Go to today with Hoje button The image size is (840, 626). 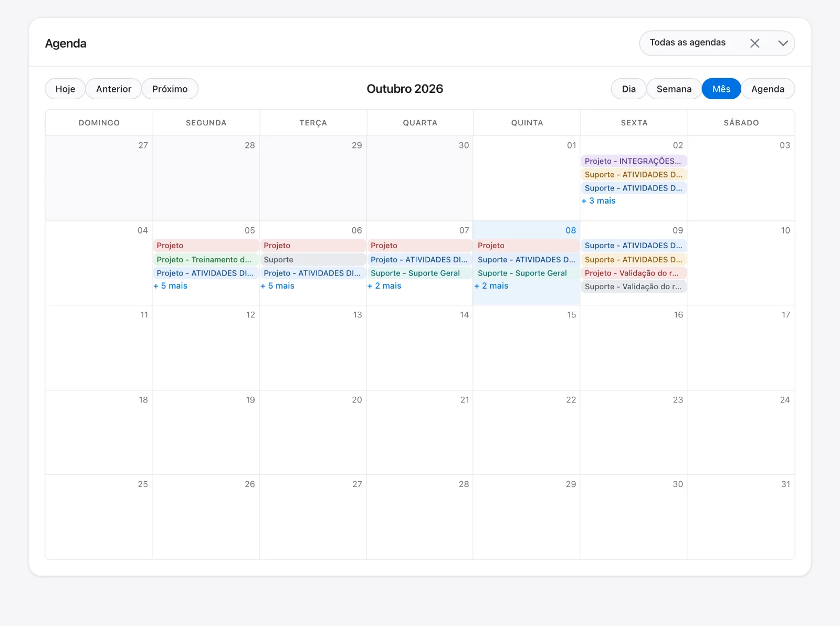(x=65, y=89)
